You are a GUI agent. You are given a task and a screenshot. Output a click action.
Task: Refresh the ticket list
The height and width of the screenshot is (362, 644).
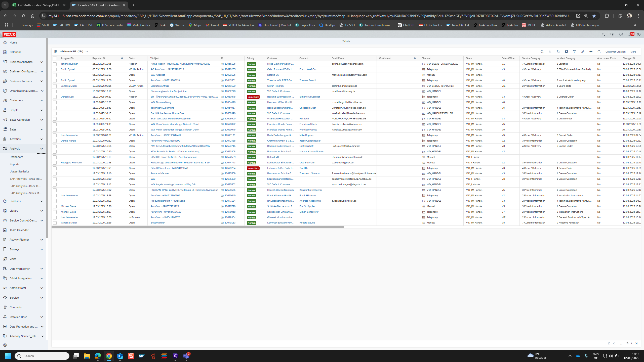[599, 52]
